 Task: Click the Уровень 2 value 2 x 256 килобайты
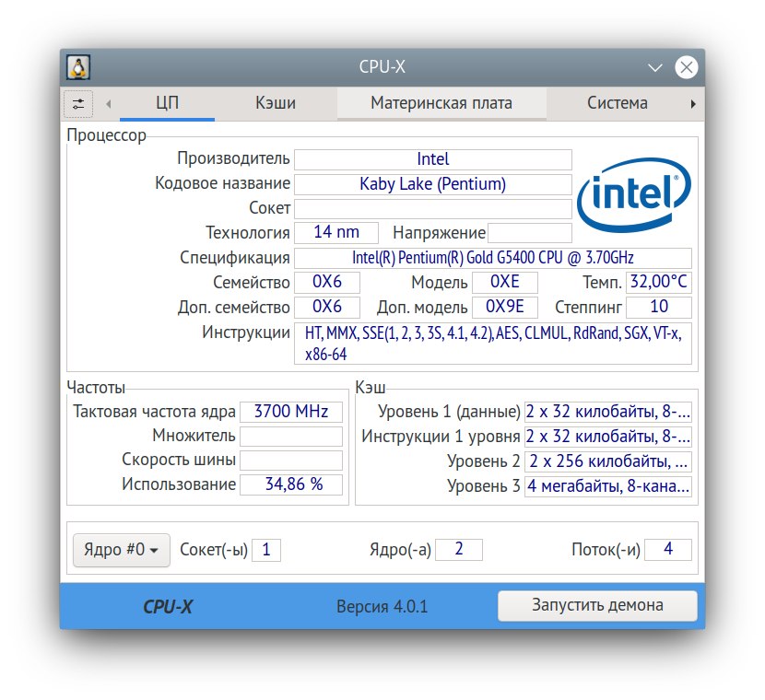(608, 461)
